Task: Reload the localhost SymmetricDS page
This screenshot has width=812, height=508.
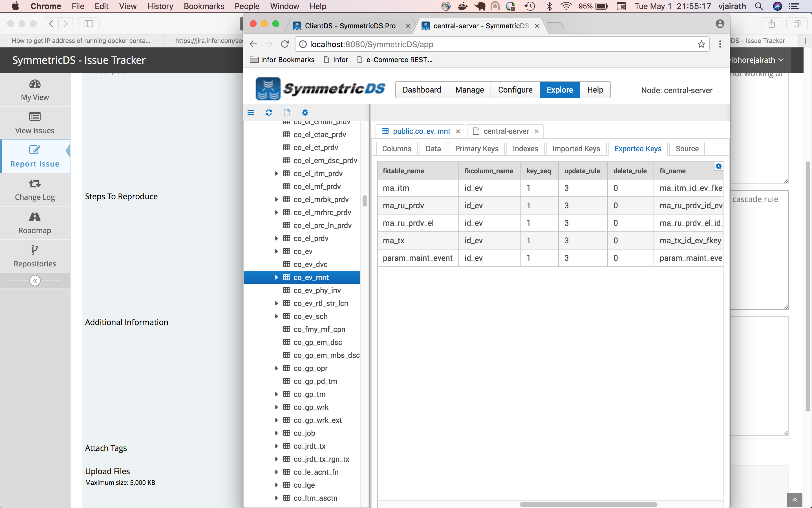Action: 285,44
